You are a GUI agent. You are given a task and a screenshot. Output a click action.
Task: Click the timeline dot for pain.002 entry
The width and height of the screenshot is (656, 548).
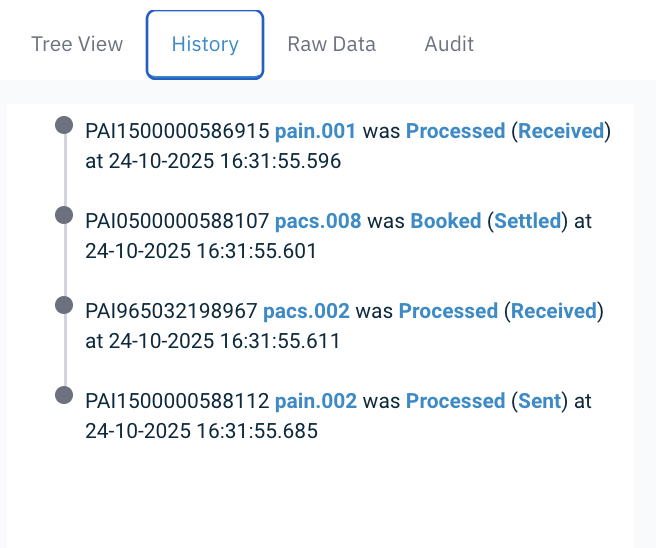(64, 395)
